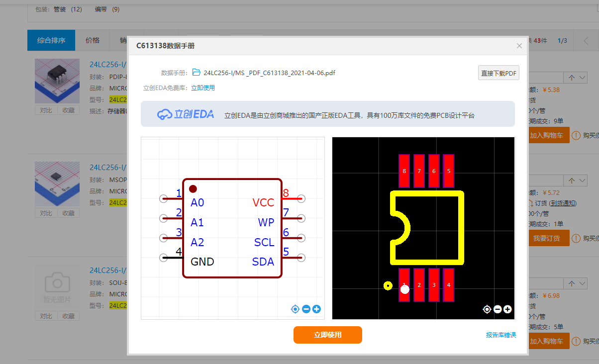Select the 编带 (9) packaging filter

(107, 9)
